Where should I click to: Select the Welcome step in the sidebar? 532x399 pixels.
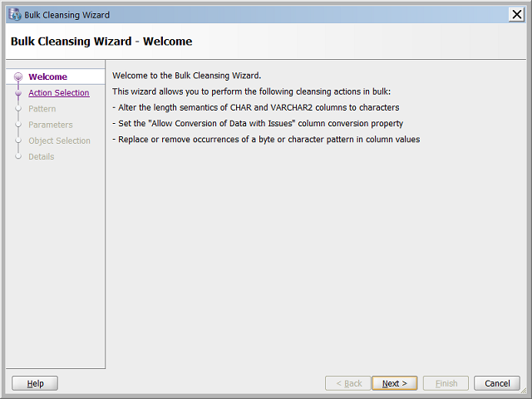click(47, 77)
